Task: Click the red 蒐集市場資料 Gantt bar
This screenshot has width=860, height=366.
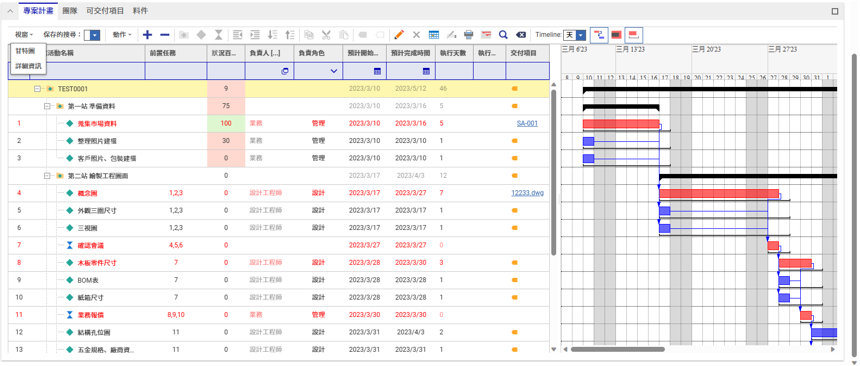Action: (621, 124)
